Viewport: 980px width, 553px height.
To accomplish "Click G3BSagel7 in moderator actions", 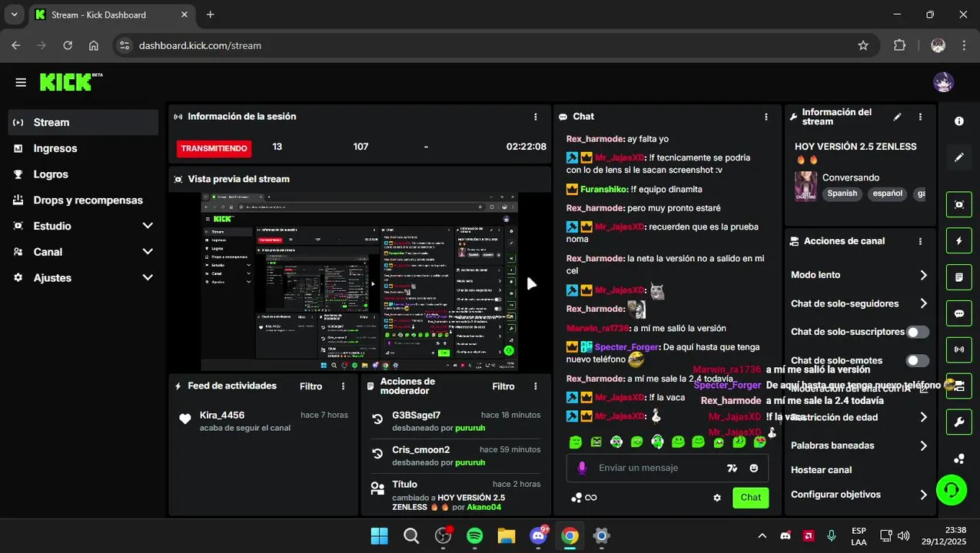I will (x=416, y=415).
